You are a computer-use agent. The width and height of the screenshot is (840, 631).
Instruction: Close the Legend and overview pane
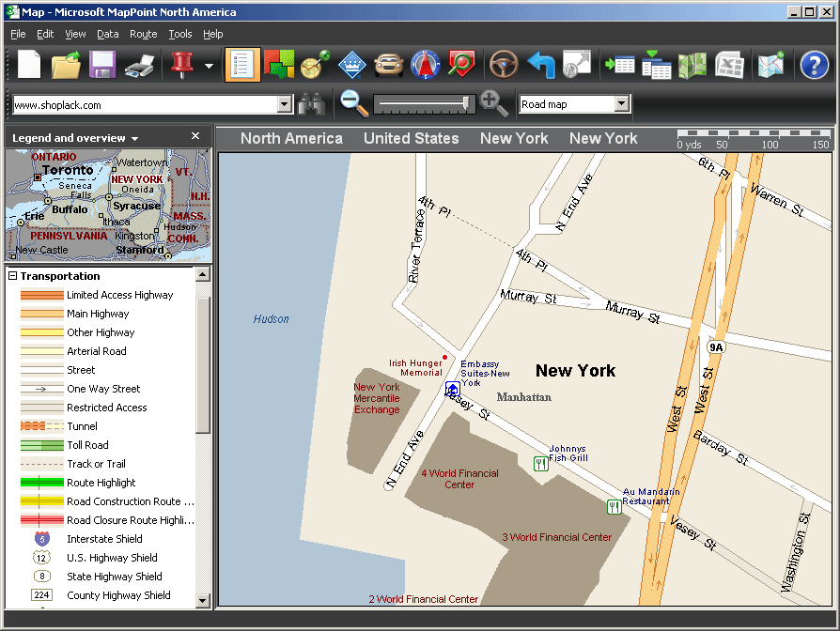click(195, 136)
